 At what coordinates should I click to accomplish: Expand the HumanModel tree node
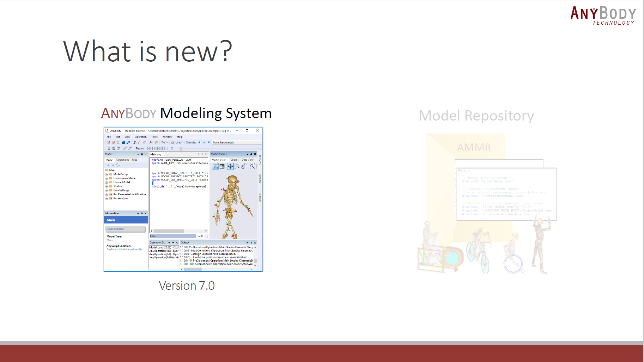pyautogui.click(x=107, y=182)
